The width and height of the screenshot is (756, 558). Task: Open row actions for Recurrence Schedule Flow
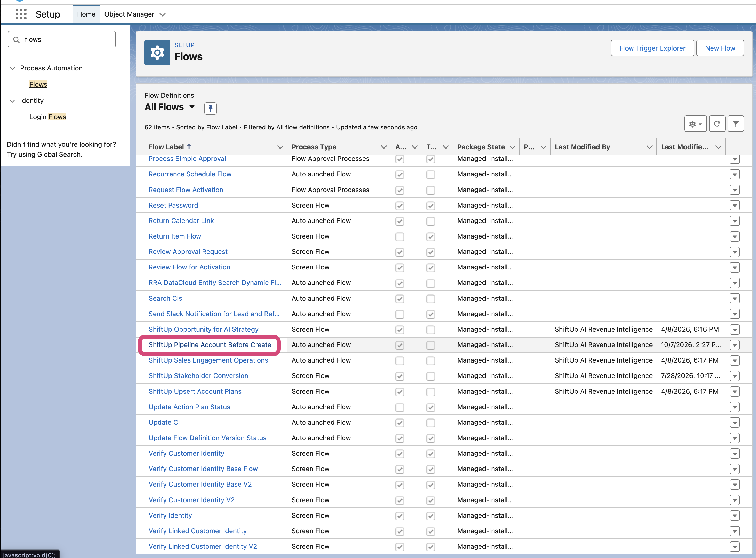coord(735,174)
